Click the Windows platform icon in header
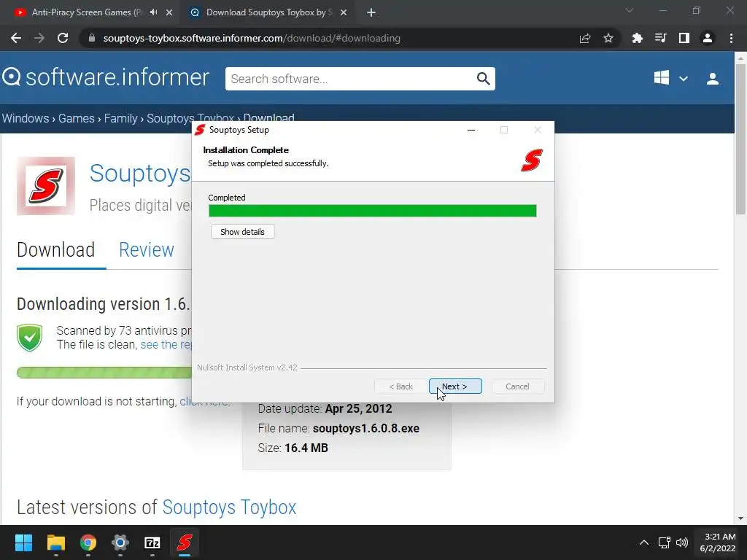The width and height of the screenshot is (747, 560). pyautogui.click(x=661, y=78)
